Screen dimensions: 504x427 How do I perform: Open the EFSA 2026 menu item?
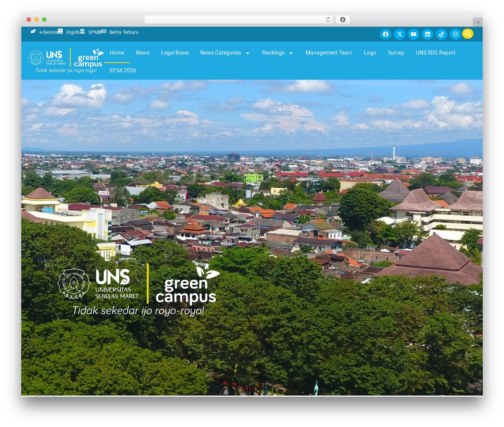(123, 71)
